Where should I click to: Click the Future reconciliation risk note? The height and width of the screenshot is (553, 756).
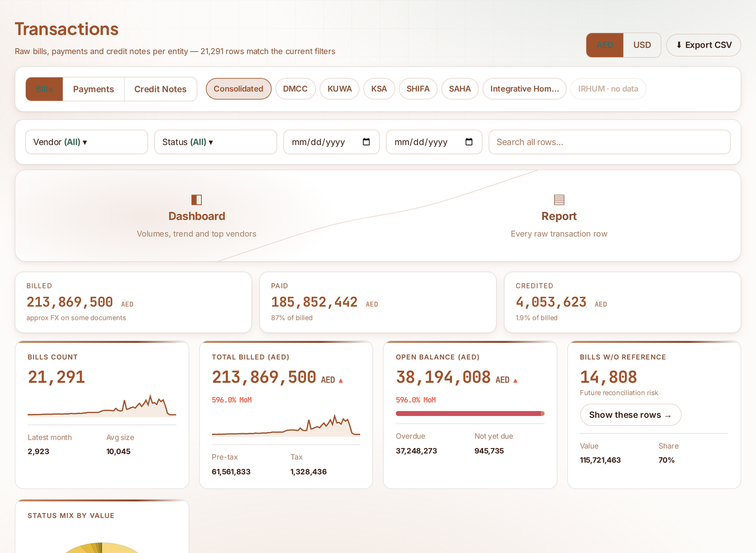(x=619, y=393)
